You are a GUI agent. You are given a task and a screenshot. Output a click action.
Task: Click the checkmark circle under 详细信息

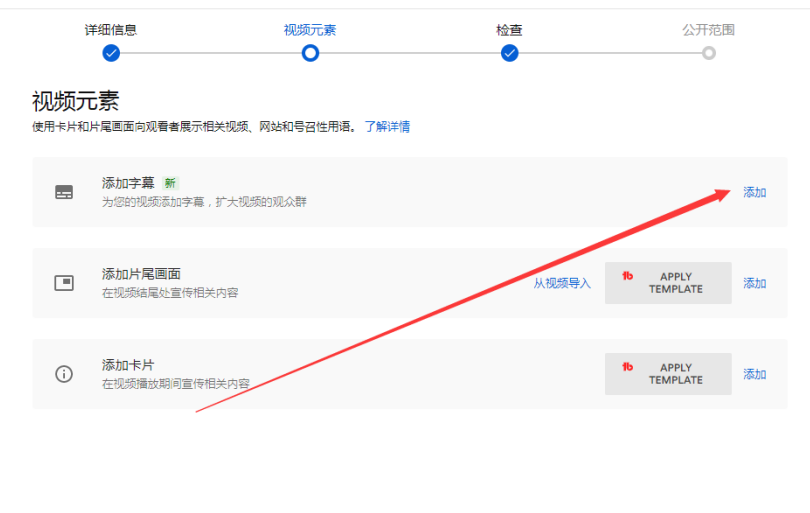pyautogui.click(x=111, y=53)
